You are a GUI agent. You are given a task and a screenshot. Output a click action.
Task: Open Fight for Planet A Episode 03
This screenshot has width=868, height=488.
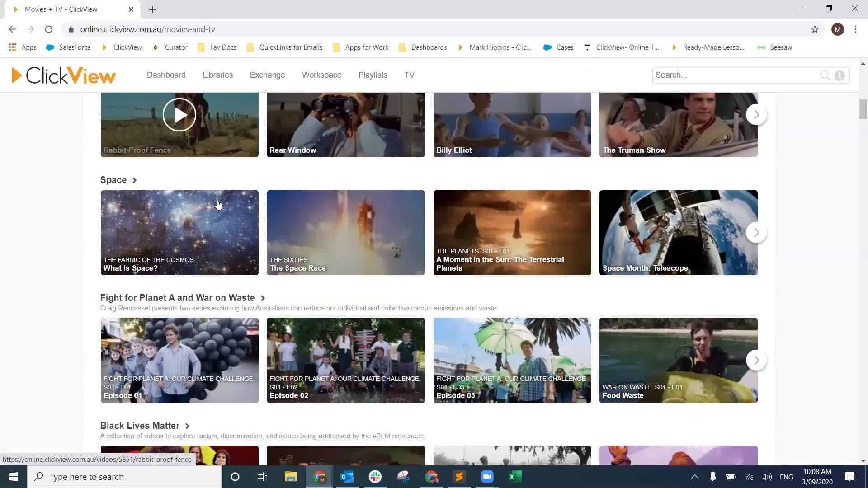512,361
